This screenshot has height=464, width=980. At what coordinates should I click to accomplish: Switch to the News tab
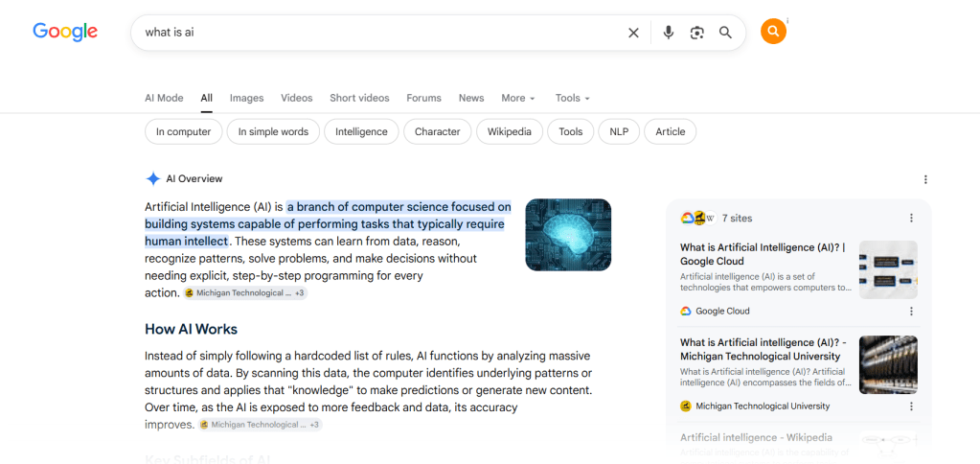point(471,98)
